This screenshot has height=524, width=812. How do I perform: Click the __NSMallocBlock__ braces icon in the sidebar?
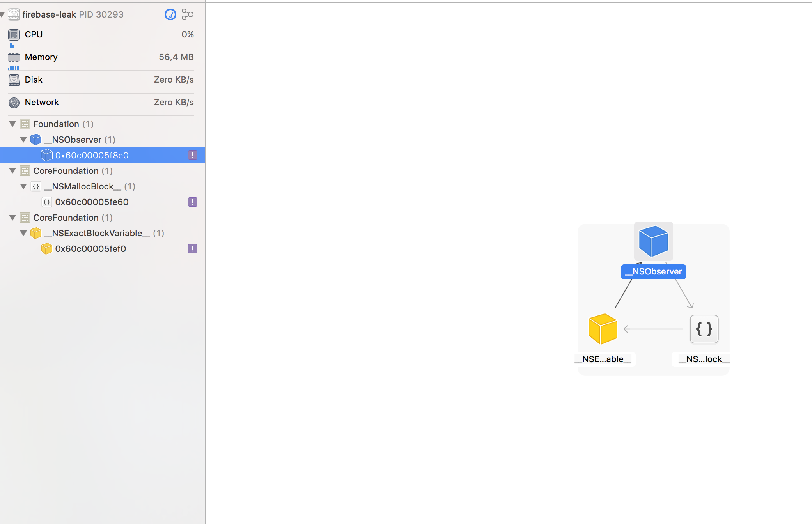click(x=36, y=186)
